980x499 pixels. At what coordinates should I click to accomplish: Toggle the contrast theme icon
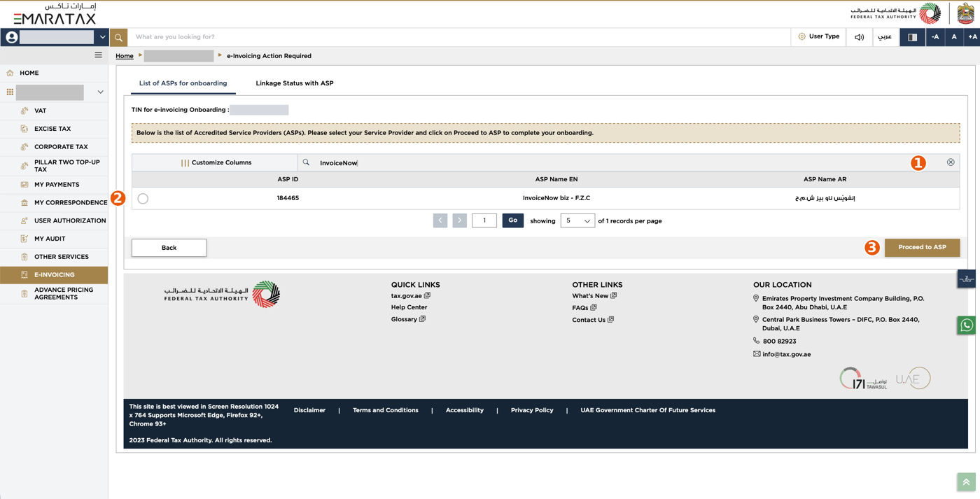pos(912,37)
